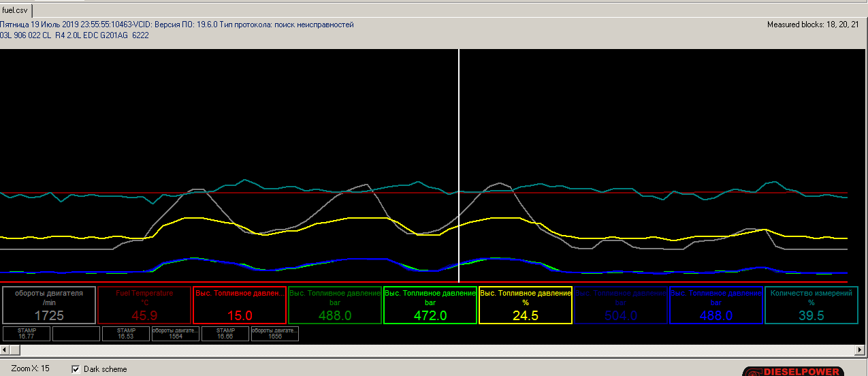868x376 pixels.
Task: Select the bright green 472.0 bar box
Action: pos(430,304)
